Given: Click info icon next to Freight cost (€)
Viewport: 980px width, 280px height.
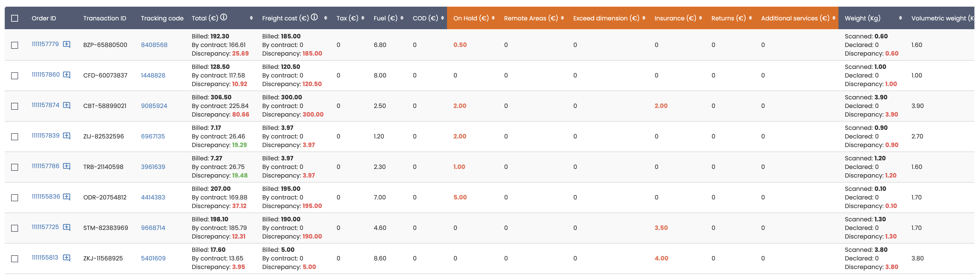Looking at the screenshot, I should click(x=314, y=17).
